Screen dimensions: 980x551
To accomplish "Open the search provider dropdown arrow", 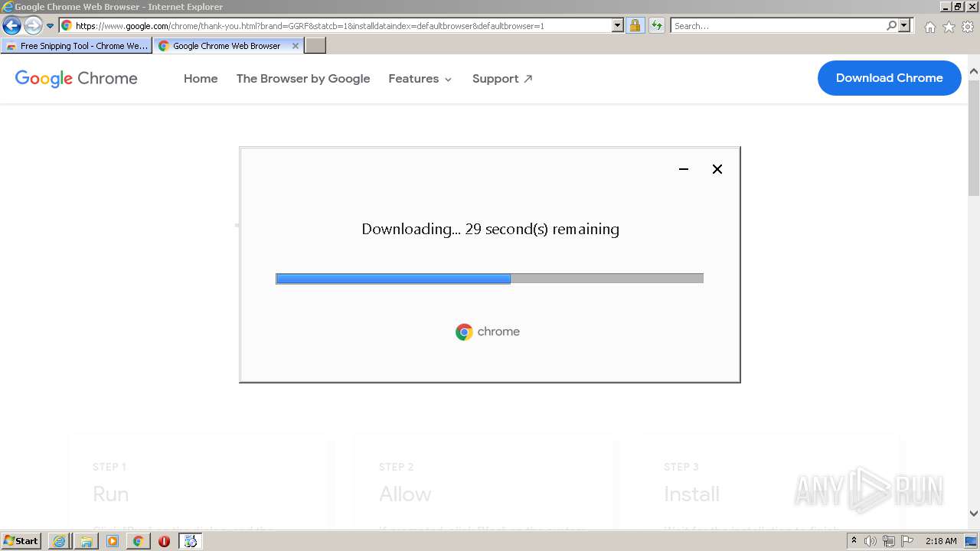I will click(x=904, y=25).
